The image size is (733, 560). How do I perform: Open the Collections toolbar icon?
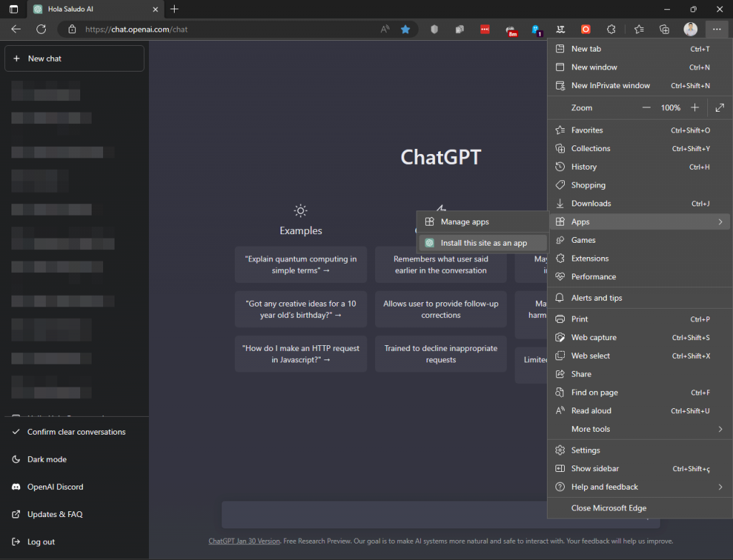[x=664, y=29]
